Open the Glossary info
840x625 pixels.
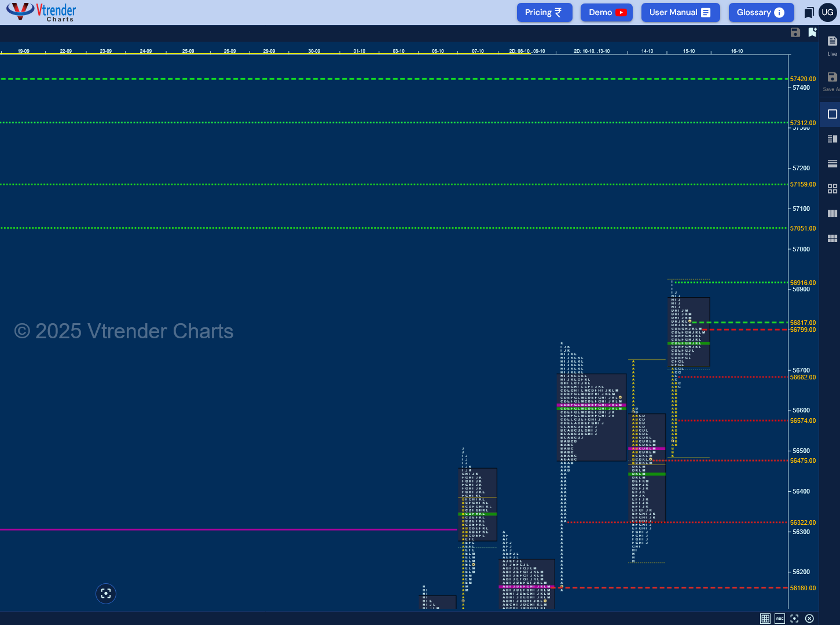[x=761, y=12]
